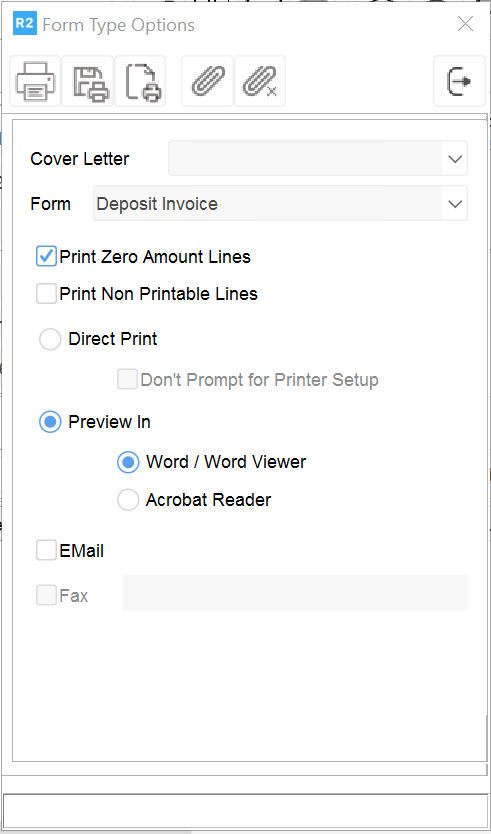
Task: Click the R2 application logo icon
Action: coord(25,24)
